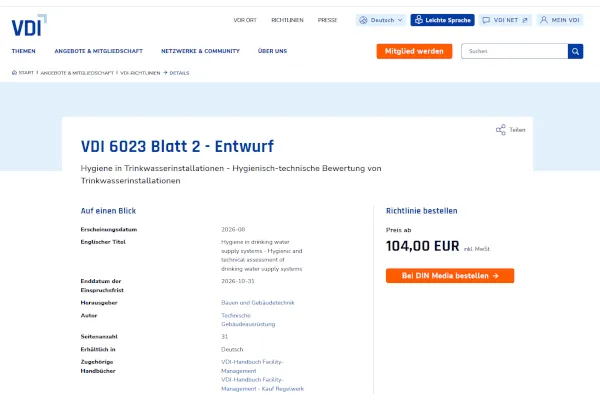600x400 pixels.
Task: Click Angebote & Mitgliedschaft breadcrumb
Action: click(77, 73)
